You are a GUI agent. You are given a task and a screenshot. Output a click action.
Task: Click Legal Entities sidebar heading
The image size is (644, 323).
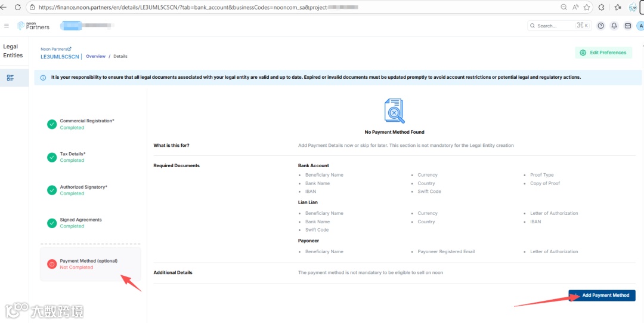(x=13, y=51)
